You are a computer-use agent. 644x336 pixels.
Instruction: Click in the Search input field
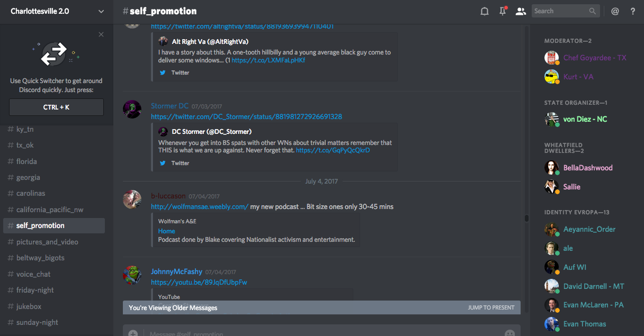pos(559,11)
